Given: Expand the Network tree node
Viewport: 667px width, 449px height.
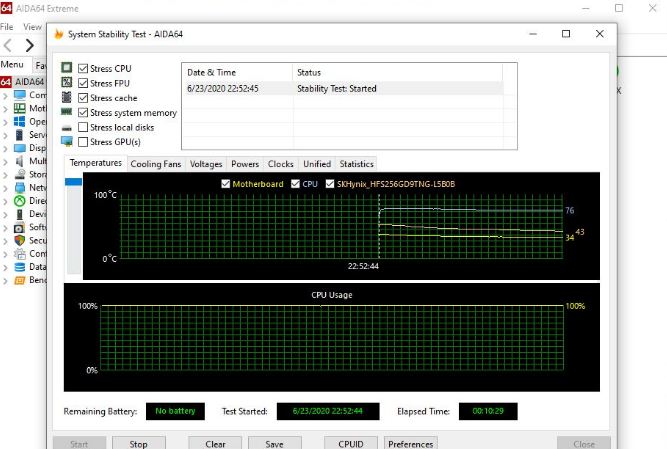Looking at the screenshot, I should point(5,188).
